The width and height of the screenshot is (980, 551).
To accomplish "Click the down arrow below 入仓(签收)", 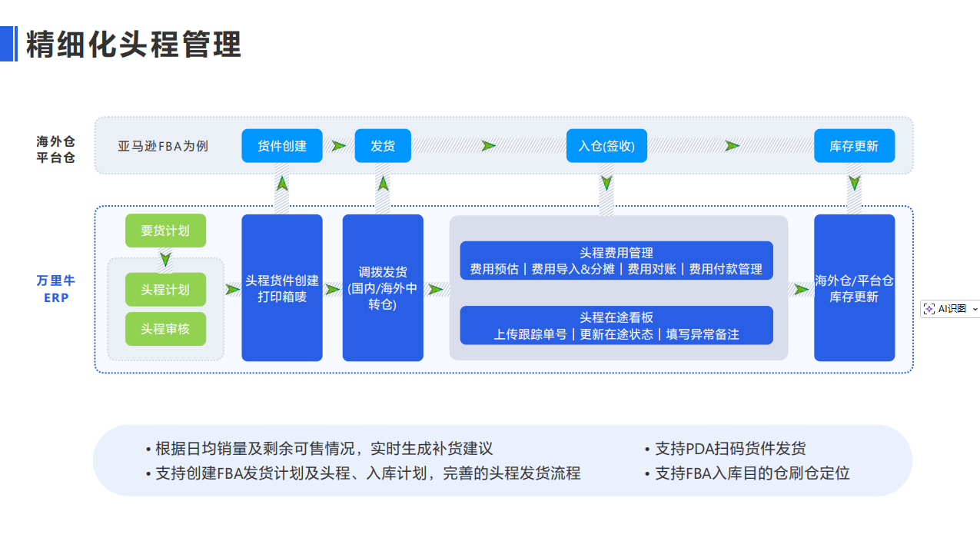I will (606, 183).
